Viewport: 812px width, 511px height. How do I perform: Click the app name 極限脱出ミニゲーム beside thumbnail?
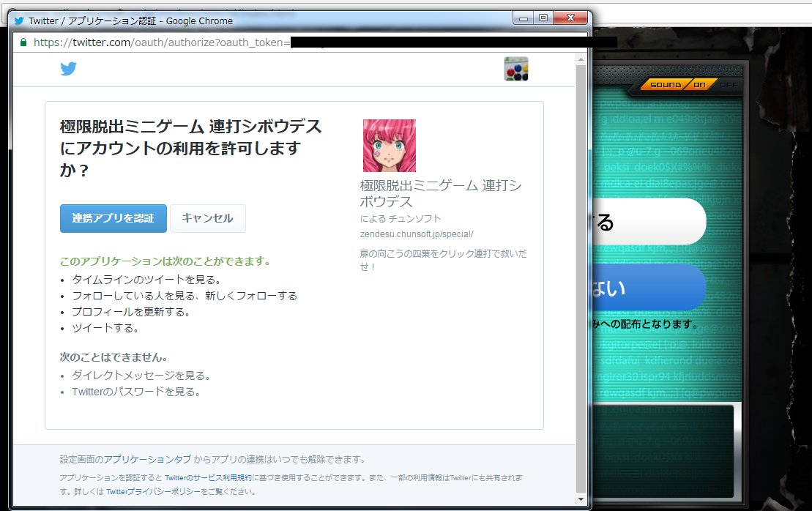441,193
